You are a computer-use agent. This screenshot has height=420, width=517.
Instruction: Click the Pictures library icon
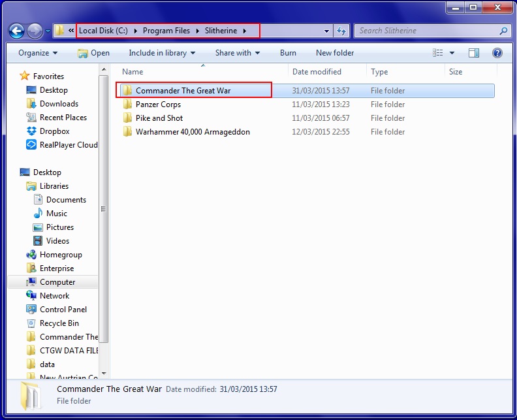[38, 227]
